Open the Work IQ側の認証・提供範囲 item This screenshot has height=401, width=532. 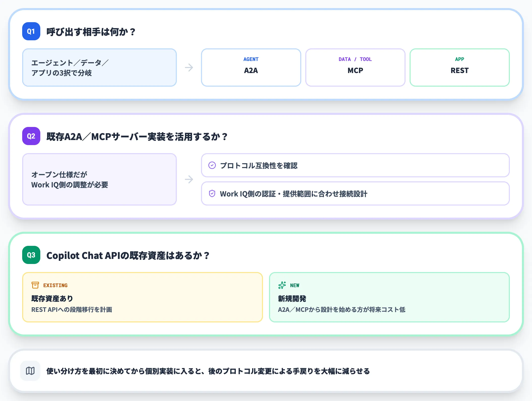[x=355, y=193]
